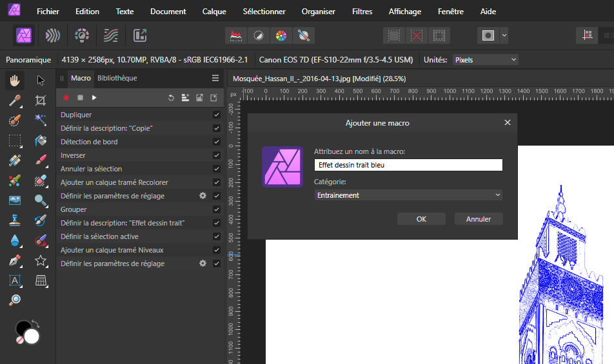This screenshot has width=614, height=364.
Task: Confirm the macro with the OK button
Action: tap(421, 219)
